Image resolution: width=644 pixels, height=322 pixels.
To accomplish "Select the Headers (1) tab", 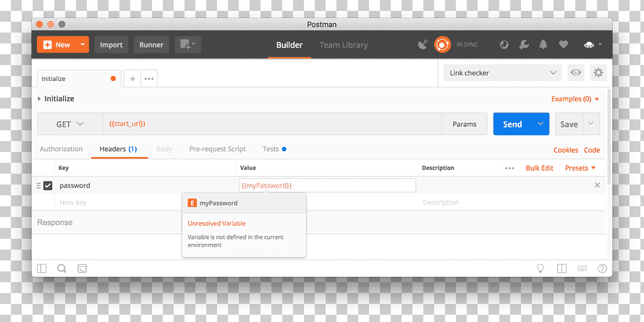I will [x=118, y=149].
